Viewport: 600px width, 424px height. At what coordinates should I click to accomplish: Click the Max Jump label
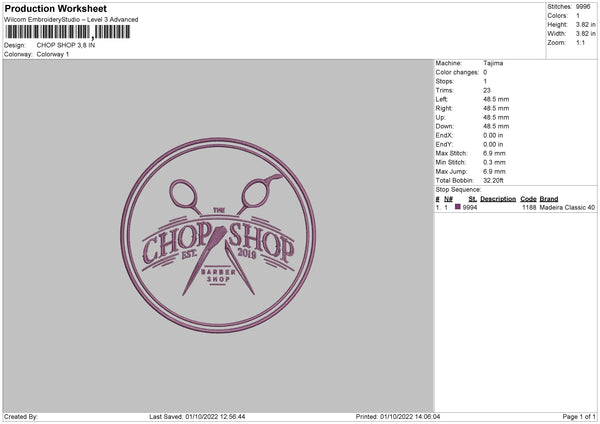pos(451,171)
